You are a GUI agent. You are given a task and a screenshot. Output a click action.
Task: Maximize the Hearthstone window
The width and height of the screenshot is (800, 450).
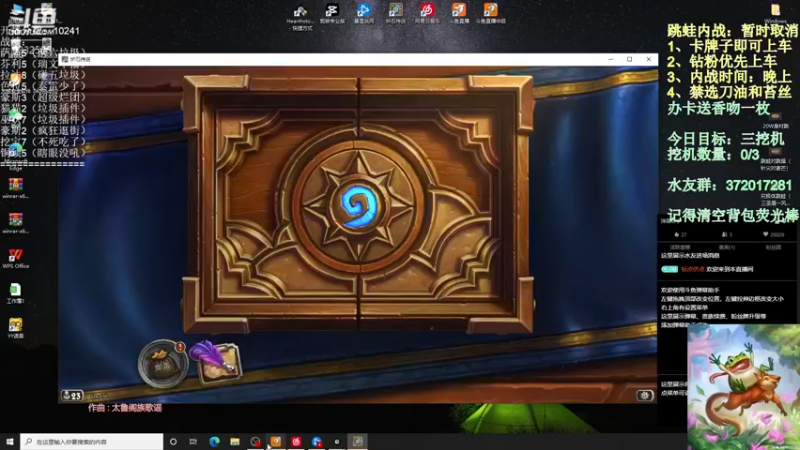[630, 59]
